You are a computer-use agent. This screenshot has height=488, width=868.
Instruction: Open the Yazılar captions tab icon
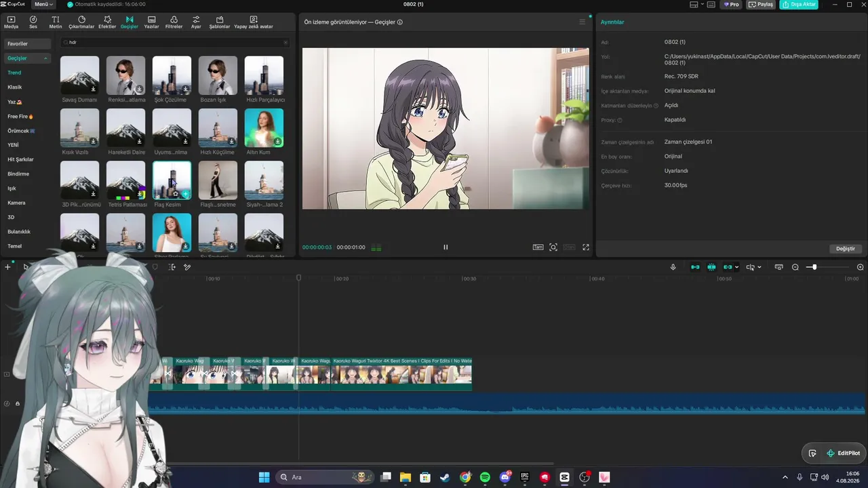click(x=151, y=22)
